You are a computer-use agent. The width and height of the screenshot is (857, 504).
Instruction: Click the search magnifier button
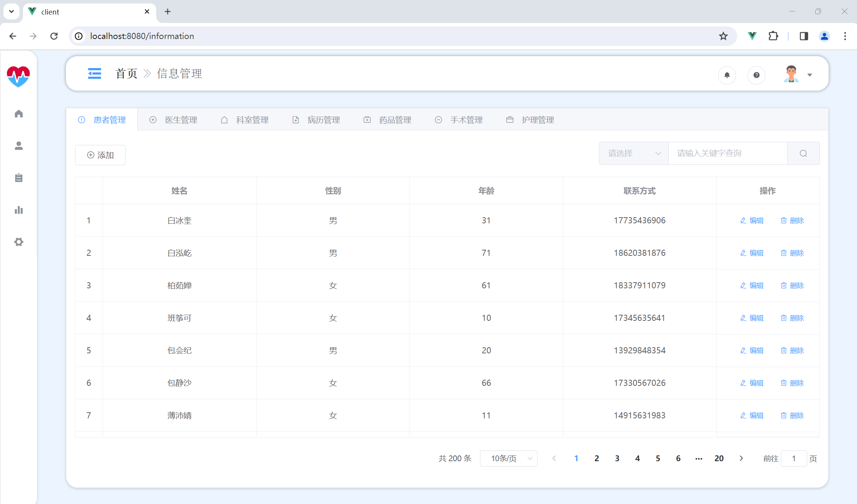coord(803,153)
